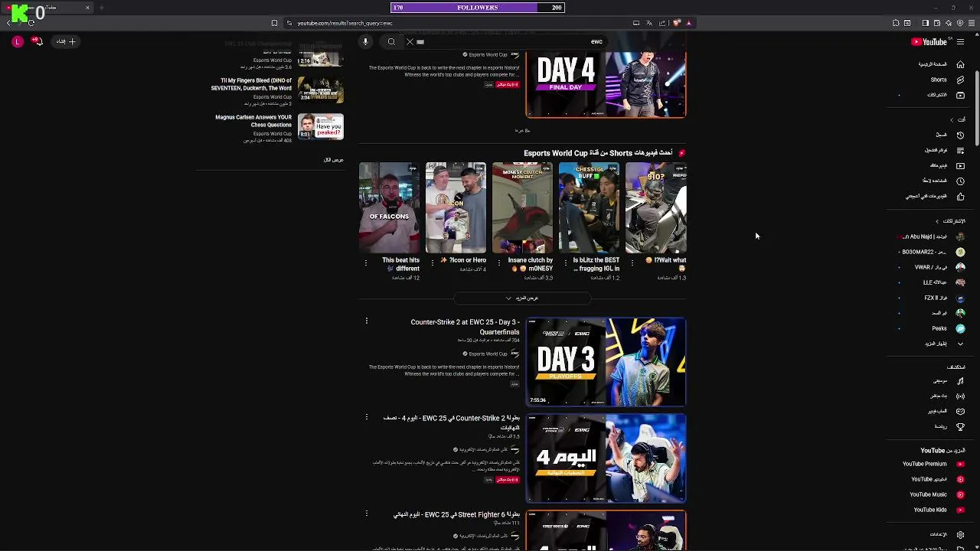Start voice search with microphone

click(365, 42)
